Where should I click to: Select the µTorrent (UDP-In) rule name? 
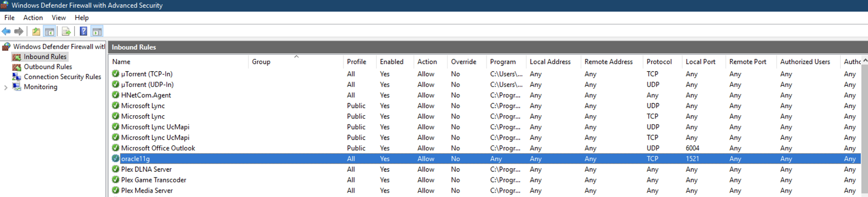click(147, 84)
